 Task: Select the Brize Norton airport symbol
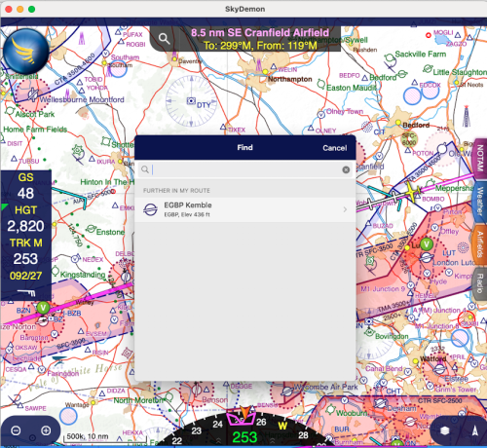click(x=42, y=321)
